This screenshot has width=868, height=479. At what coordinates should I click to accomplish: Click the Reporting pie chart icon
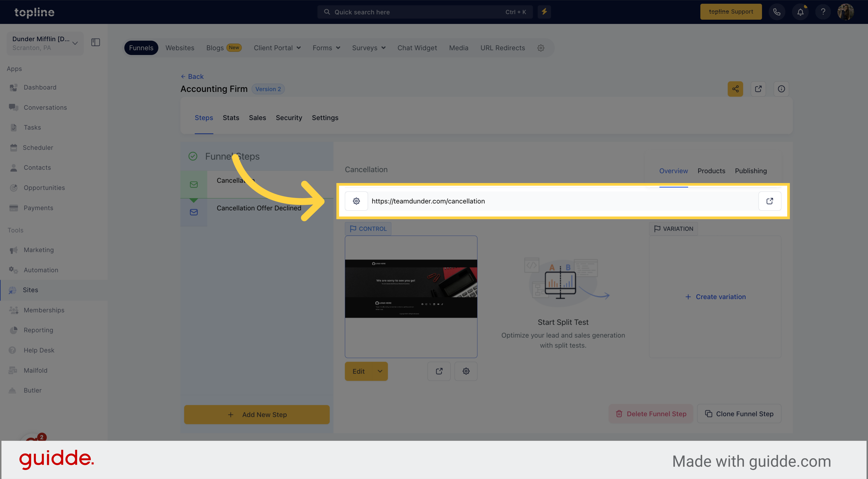(x=14, y=330)
